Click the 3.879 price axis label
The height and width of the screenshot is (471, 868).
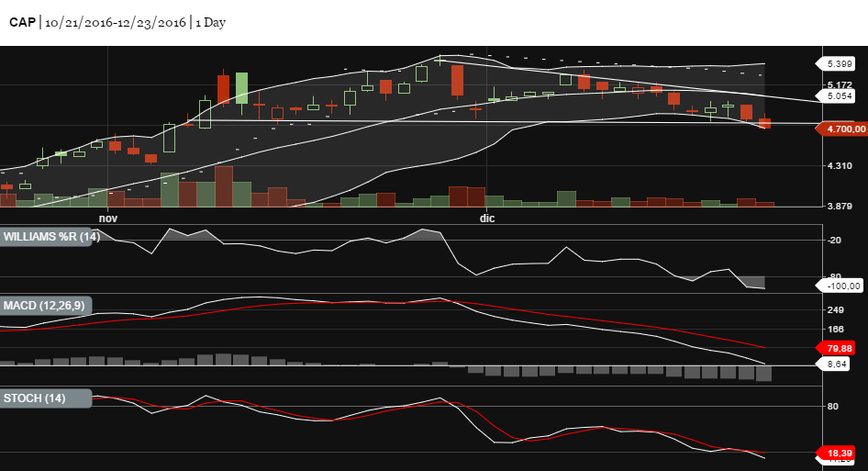point(840,207)
